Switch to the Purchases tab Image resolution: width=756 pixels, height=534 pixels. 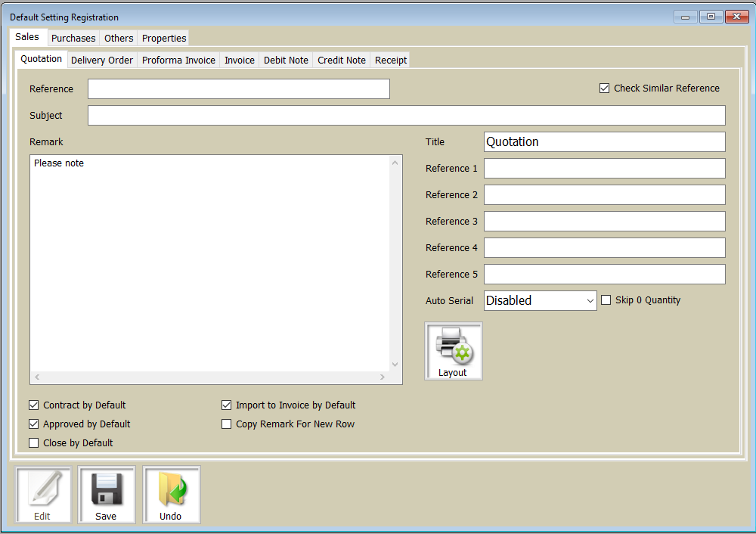[73, 38]
